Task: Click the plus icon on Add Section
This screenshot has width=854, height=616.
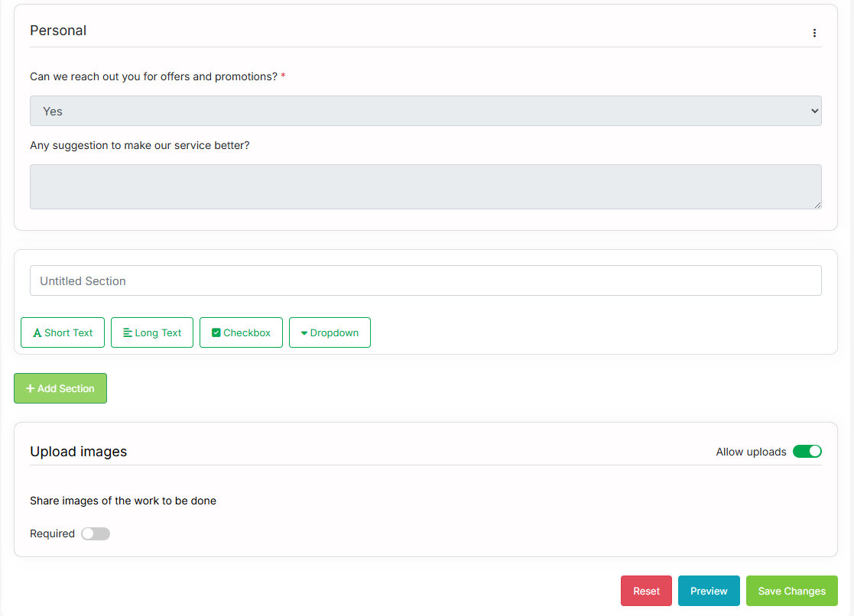Action: (30, 388)
